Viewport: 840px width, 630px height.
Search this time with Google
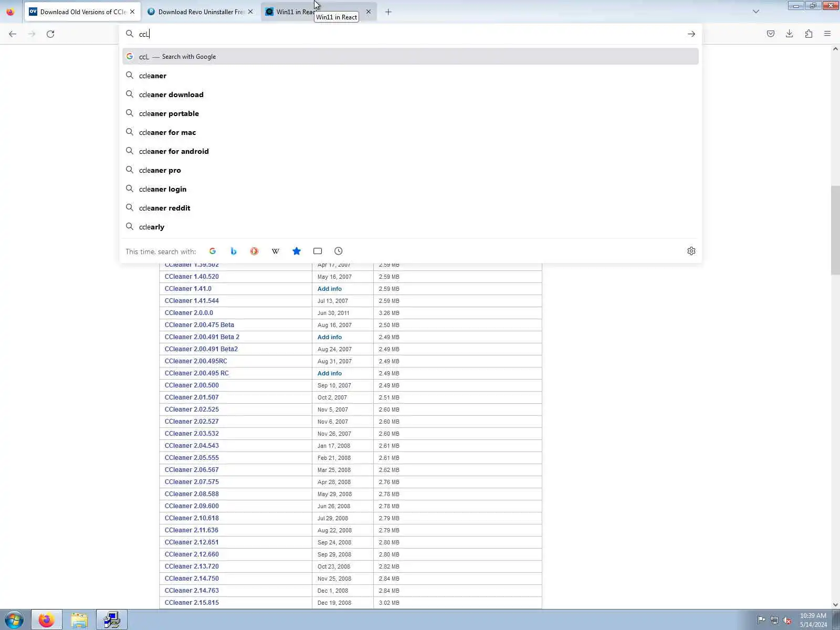[x=213, y=251]
